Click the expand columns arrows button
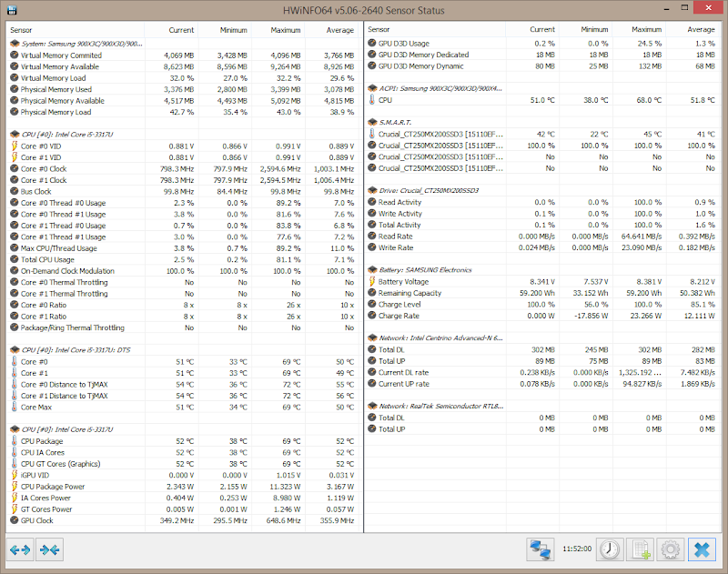728x574 pixels. pos(20,549)
